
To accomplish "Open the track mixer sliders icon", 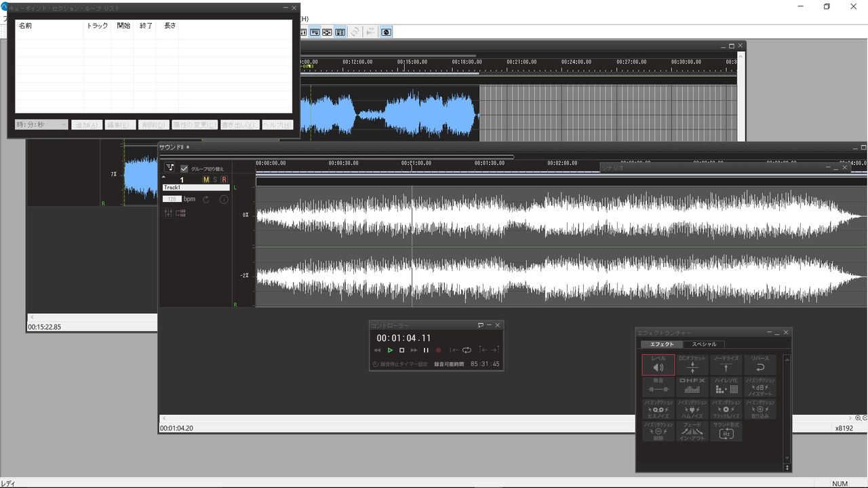I will [168, 213].
